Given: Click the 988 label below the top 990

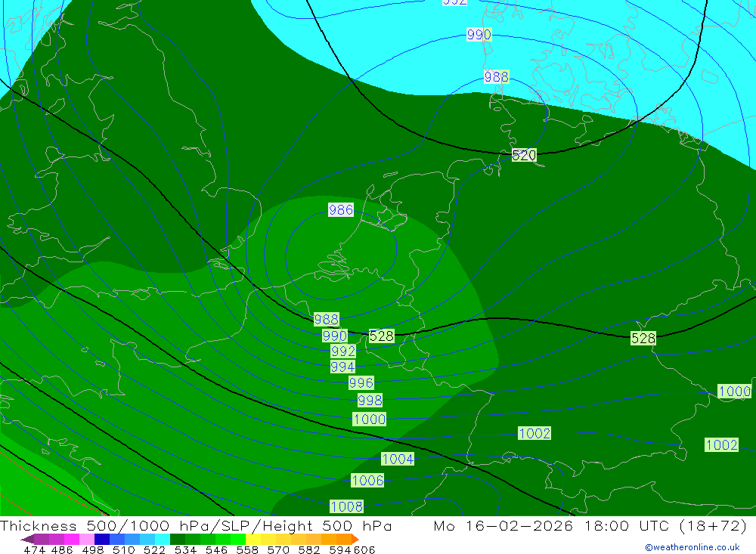Looking at the screenshot, I should tap(496, 77).
